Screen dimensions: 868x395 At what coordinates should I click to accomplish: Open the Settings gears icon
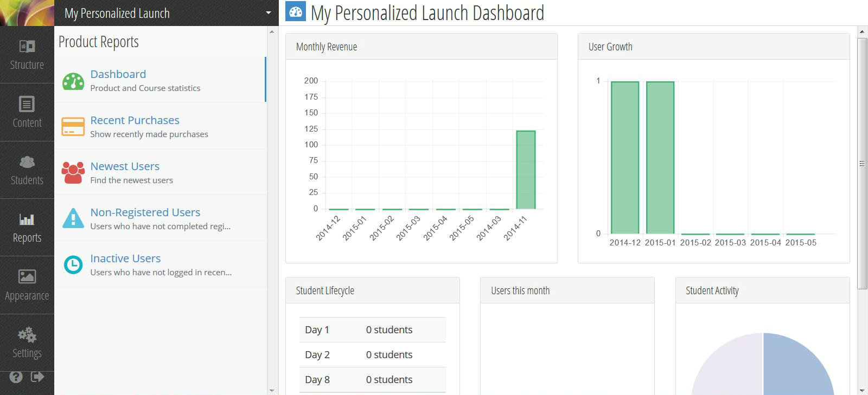[27, 334]
